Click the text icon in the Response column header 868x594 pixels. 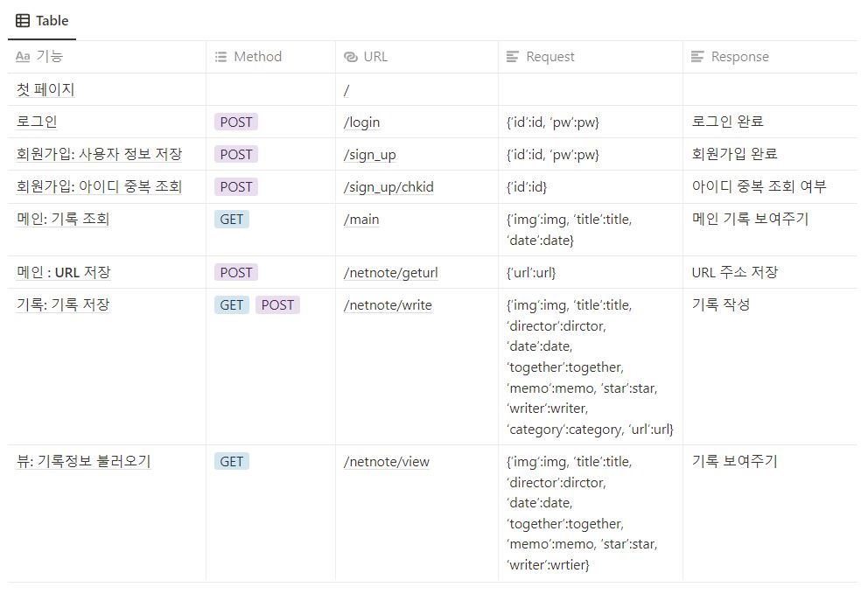[x=698, y=56]
